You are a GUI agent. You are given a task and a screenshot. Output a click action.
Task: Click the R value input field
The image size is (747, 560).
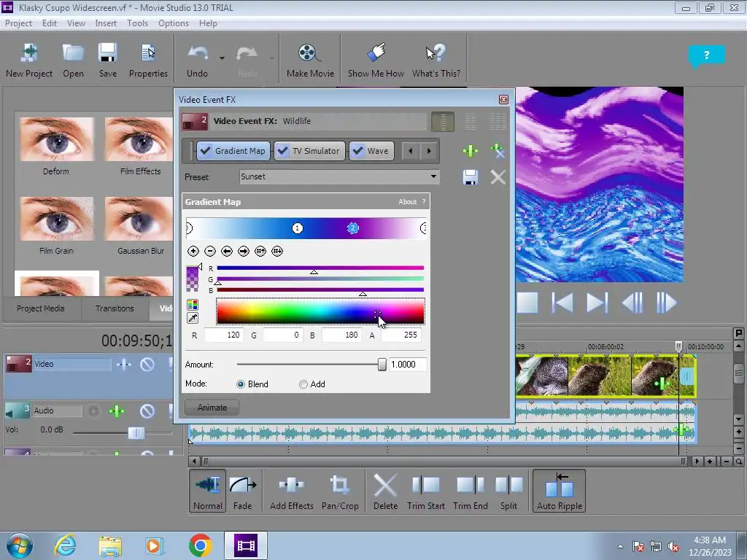pyautogui.click(x=224, y=335)
